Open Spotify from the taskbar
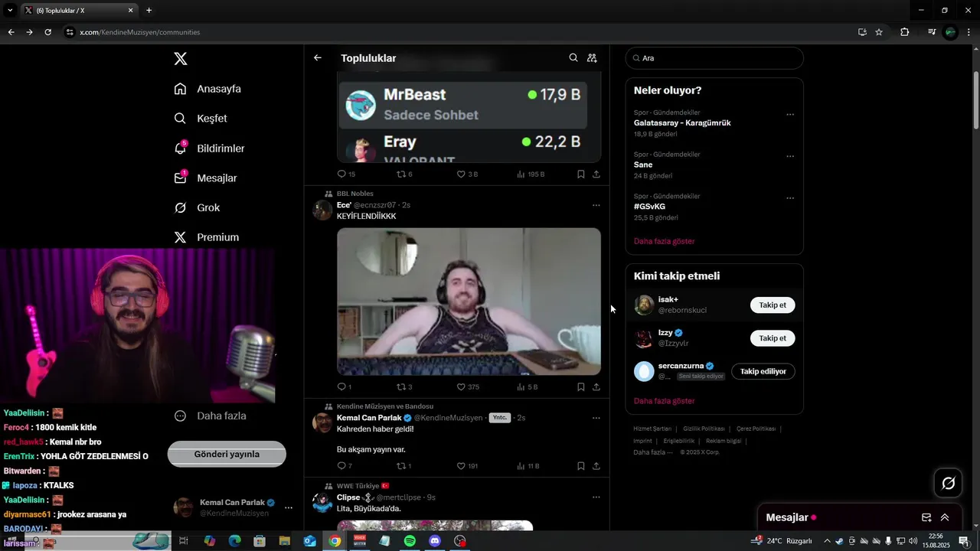This screenshot has width=980, height=551. click(x=410, y=541)
